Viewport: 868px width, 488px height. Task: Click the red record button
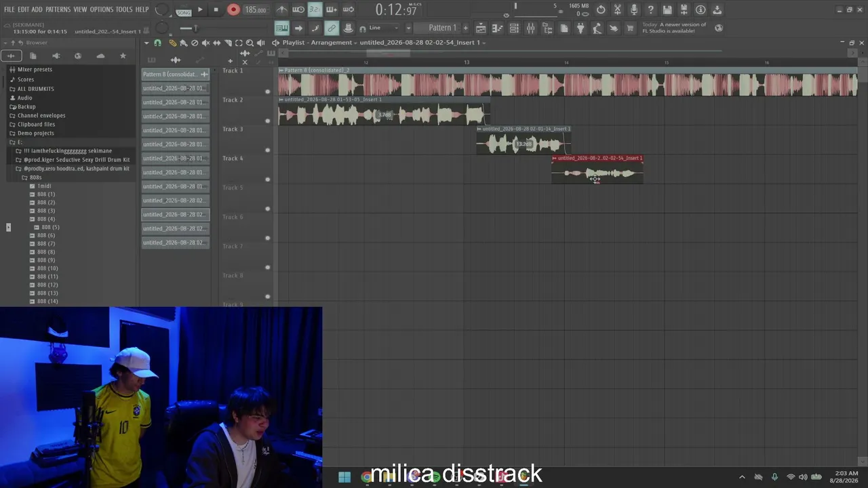pos(233,9)
